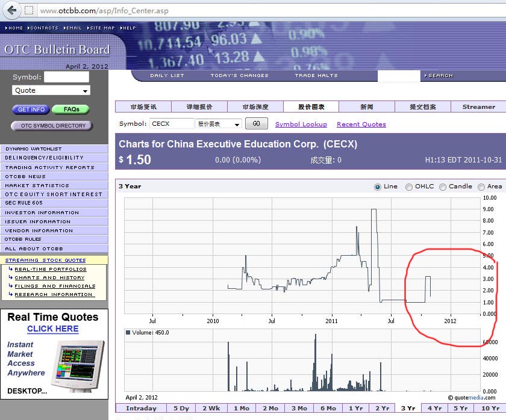This screenshot has width=506, height=420.
Task: Open SEC RULE 605 sidebar item
Action: [x=54, y=203]
